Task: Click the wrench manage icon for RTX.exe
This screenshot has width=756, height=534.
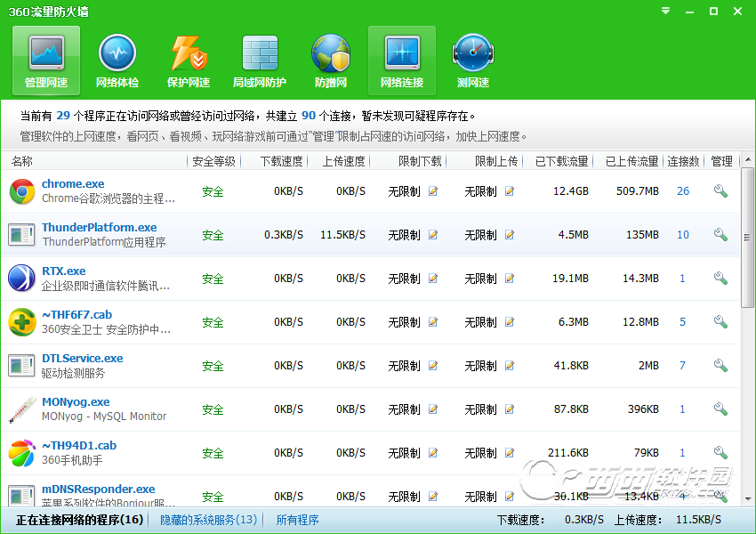Action: point(720,279)
